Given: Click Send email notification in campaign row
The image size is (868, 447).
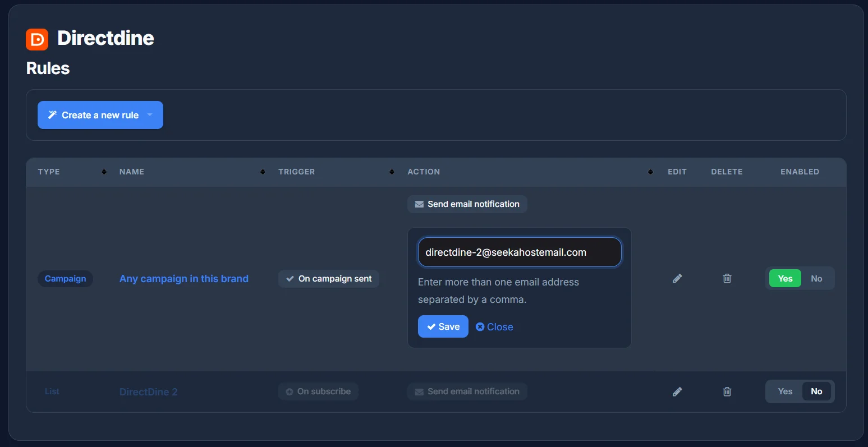Looking at the screenshot, I should [x=467, y=204].
